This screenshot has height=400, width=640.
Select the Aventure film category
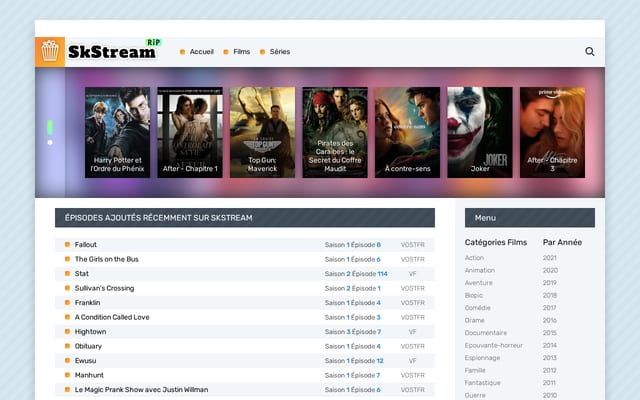click(x=478, y=282)
